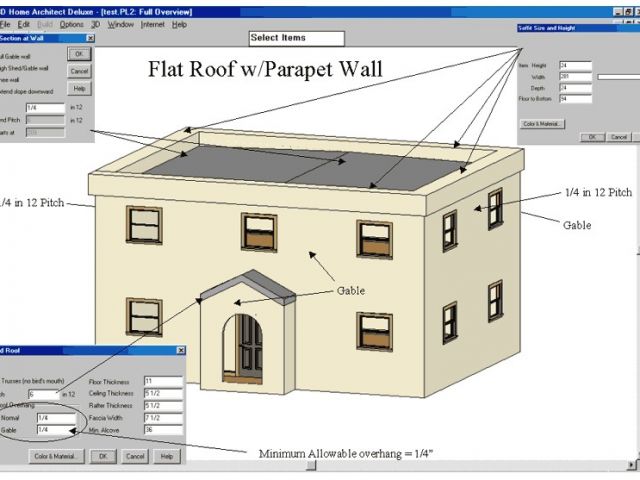The height and width of the screenshot is (480, 640).
Task: Open the Options menu
Action: (71, 23)
